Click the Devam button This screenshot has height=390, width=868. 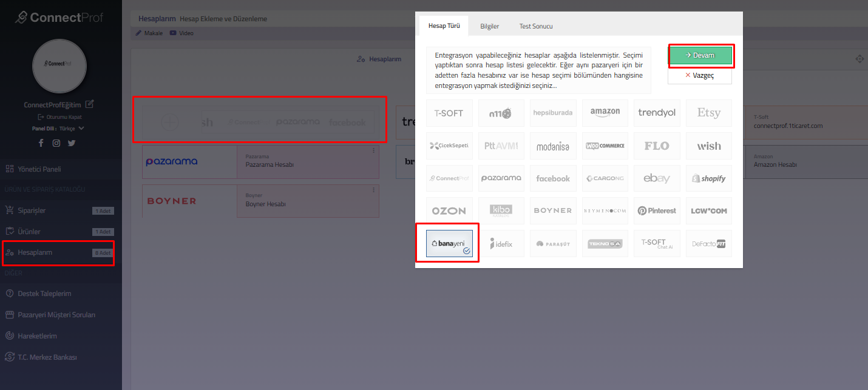pos(700,55)
